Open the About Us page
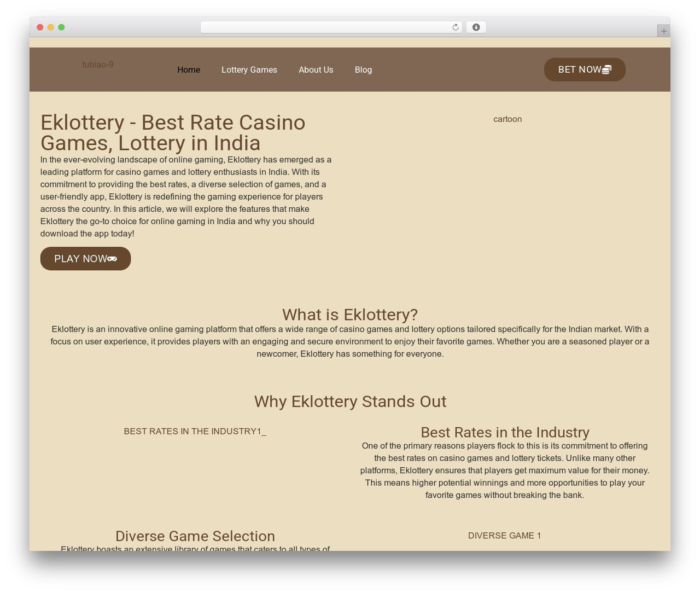Viewport: 700px width, 593px height. click(x=316, y=69)
